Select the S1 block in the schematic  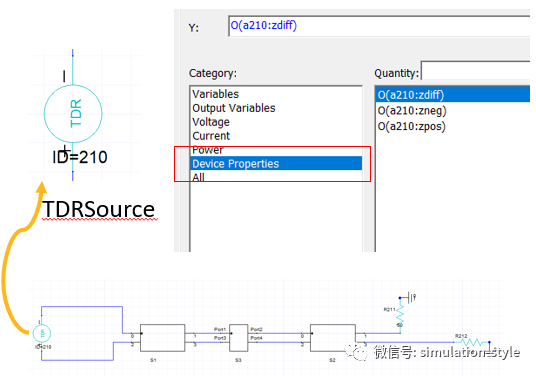(x=163, y=338)
